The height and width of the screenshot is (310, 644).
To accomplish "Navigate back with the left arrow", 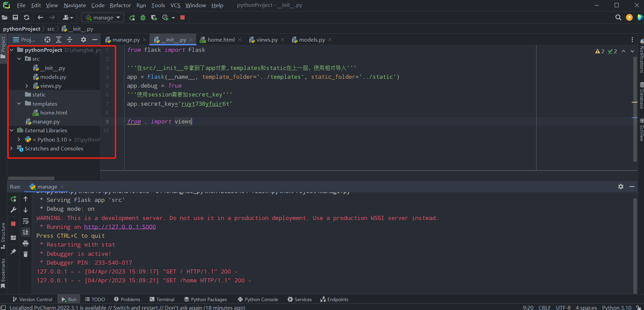I will [x=40, y=17].
